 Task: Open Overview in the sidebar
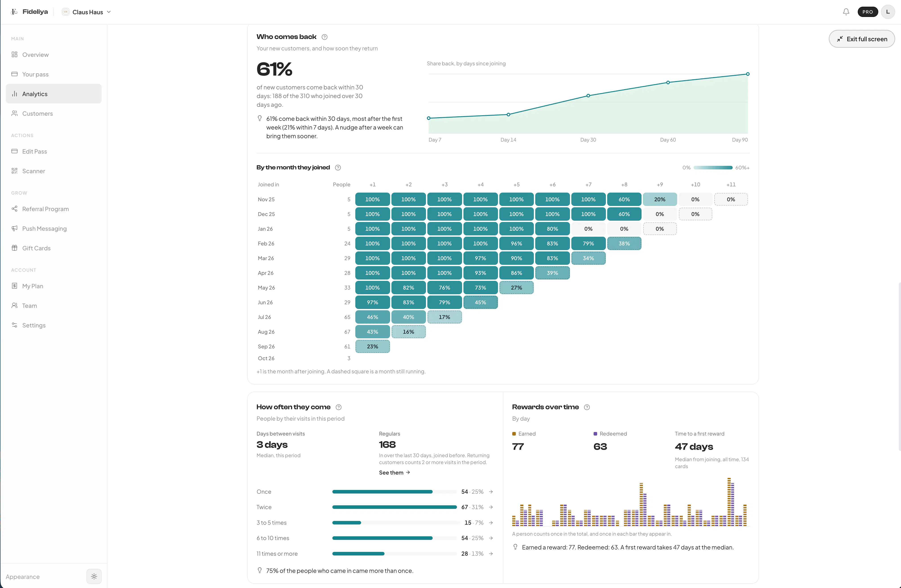(x=54, y=55)
